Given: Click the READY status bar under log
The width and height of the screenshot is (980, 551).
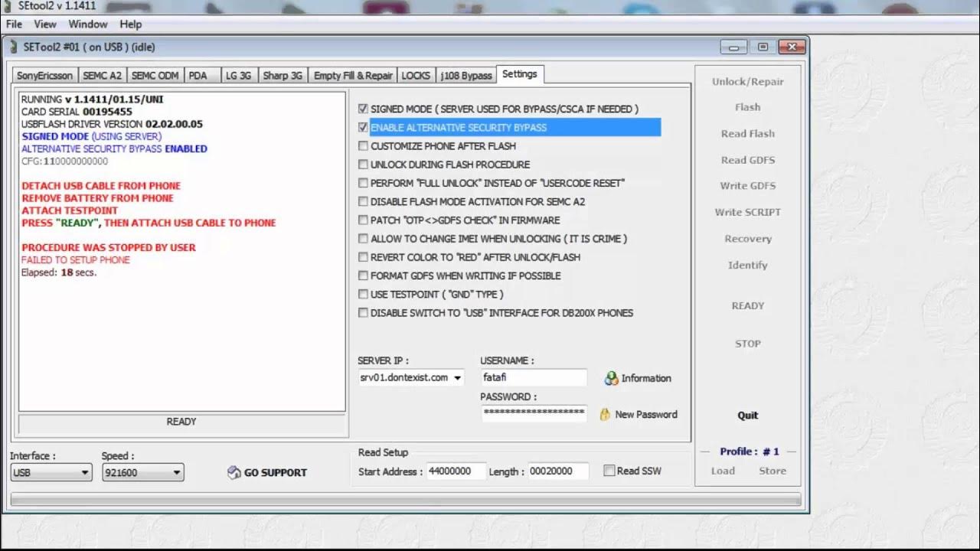Looking at the screenshot, I should (182, 422).
